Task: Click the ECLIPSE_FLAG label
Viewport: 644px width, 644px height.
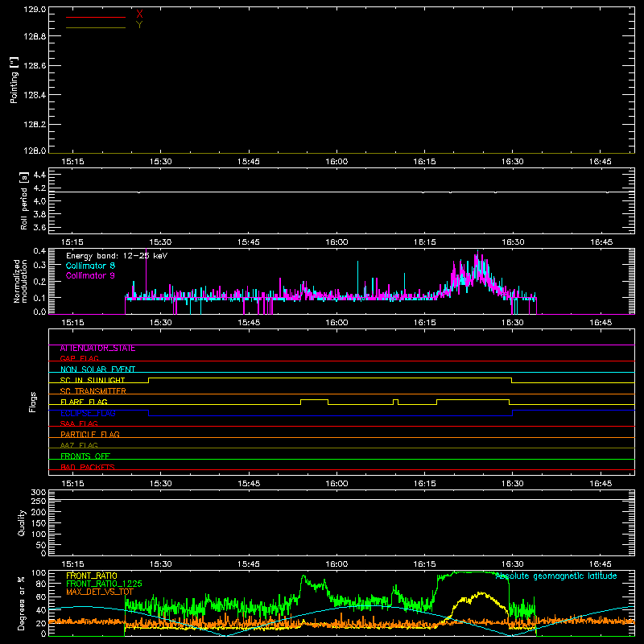Action: click(x=88, y=413)
